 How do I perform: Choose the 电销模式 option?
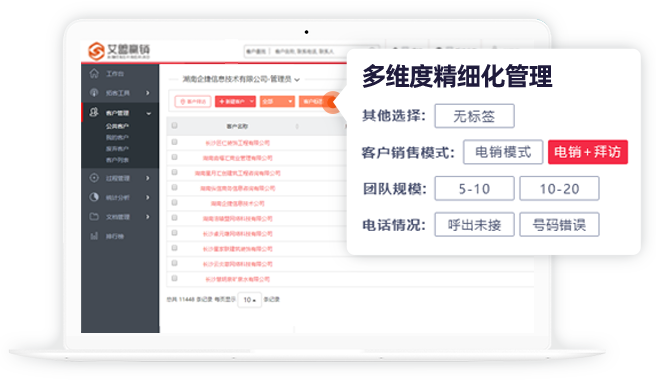[503, 152]
